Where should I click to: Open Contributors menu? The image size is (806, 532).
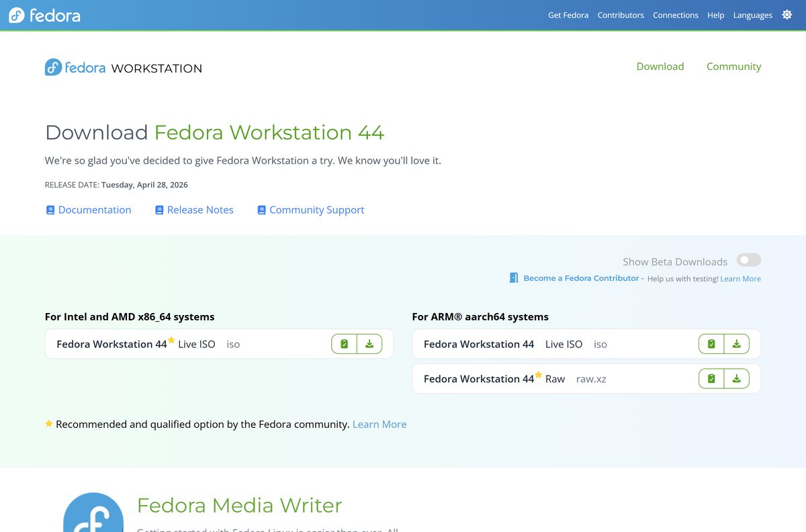pos(621,15)
